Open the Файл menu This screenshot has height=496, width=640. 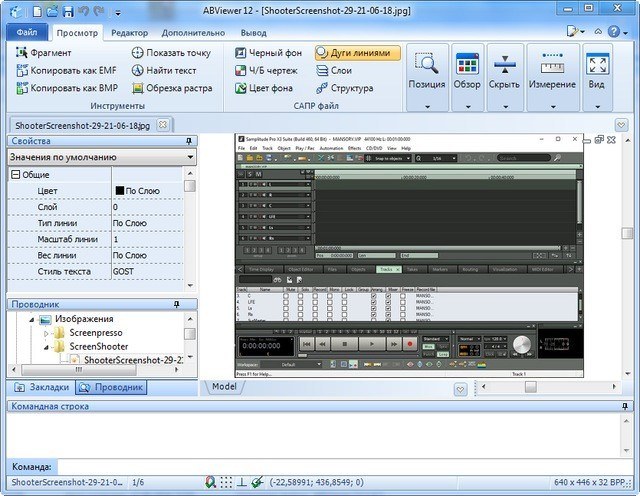click(25, 32)
